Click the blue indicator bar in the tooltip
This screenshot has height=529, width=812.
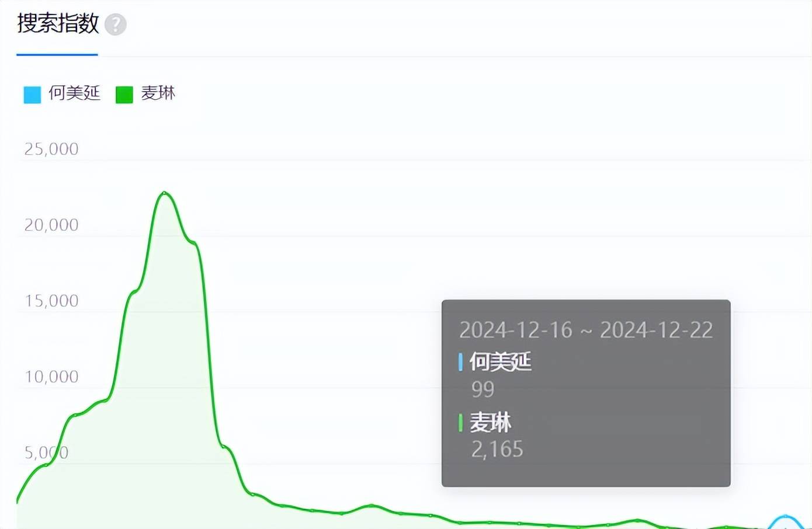point(460,362)
